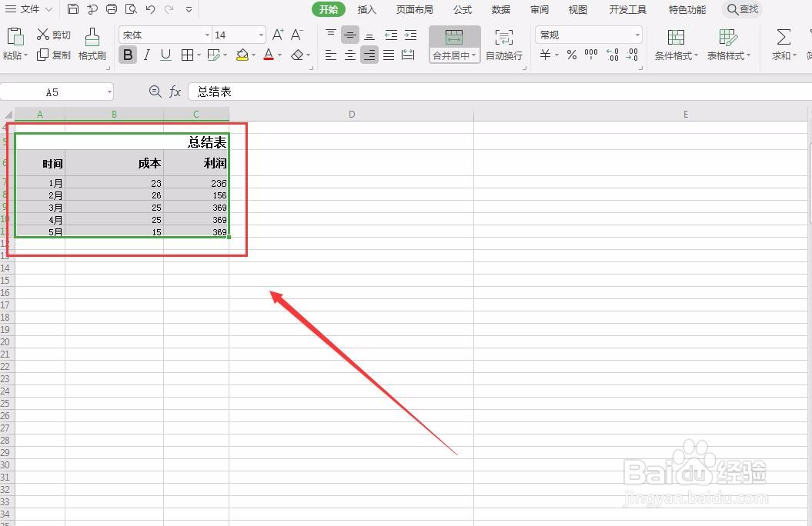Toggle middle vertical alignment
812x526 pixels.
point(350,35)
